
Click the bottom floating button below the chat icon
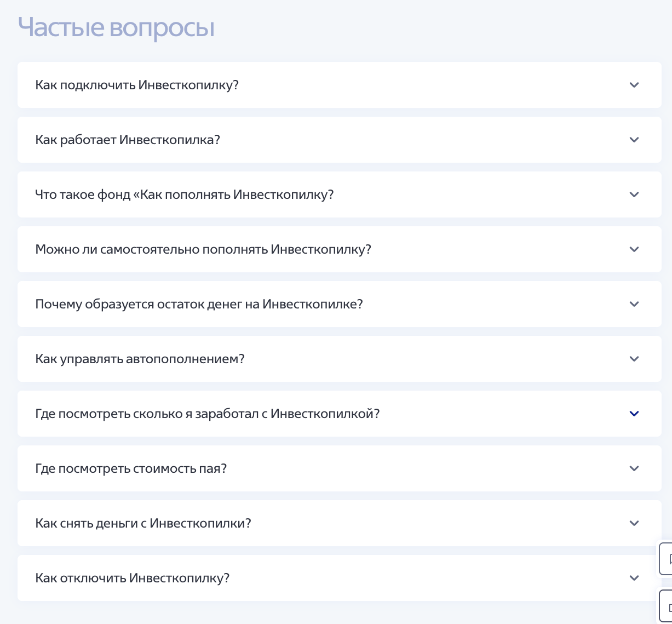pos(667,606)
